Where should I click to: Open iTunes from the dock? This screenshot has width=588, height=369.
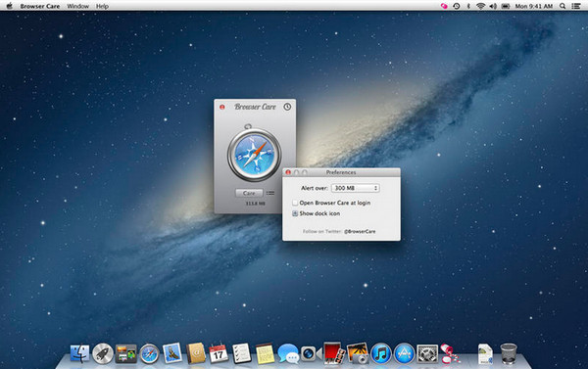pyautogui.click(x=381, y=353)
